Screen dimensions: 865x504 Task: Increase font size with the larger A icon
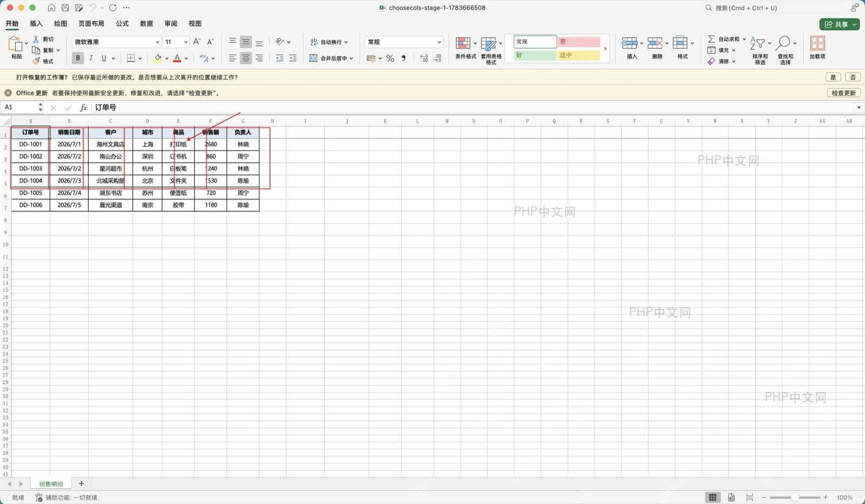(x=197, y=42)
